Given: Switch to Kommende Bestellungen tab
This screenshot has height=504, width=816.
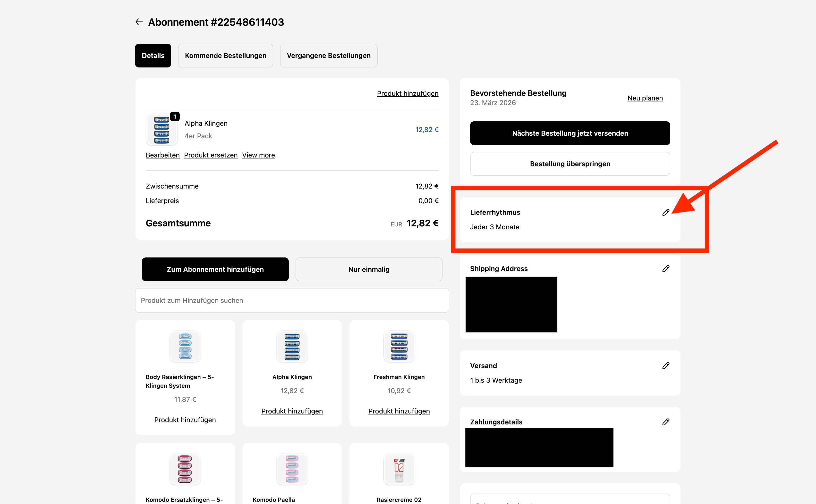Looking at the screenshot, I should coord(226,56).
